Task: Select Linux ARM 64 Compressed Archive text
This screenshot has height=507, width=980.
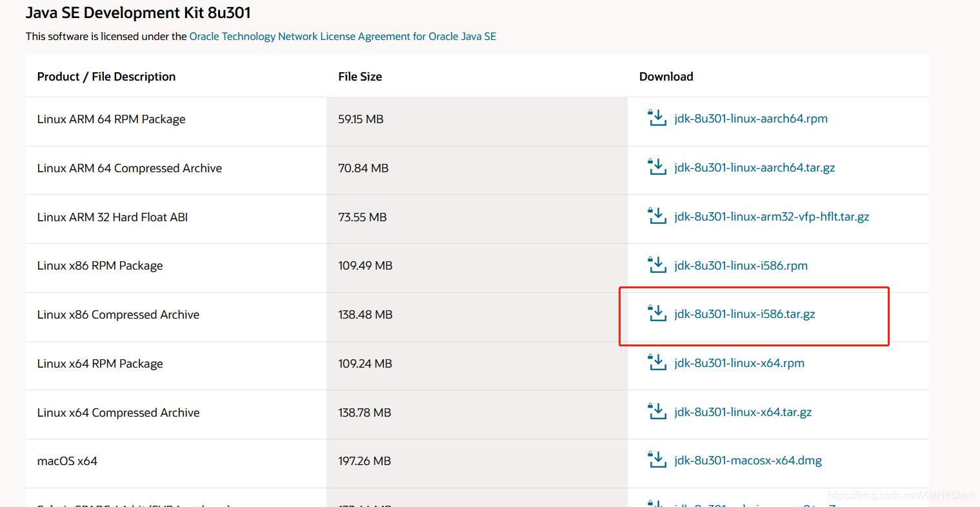Action: tap(130, 168)
